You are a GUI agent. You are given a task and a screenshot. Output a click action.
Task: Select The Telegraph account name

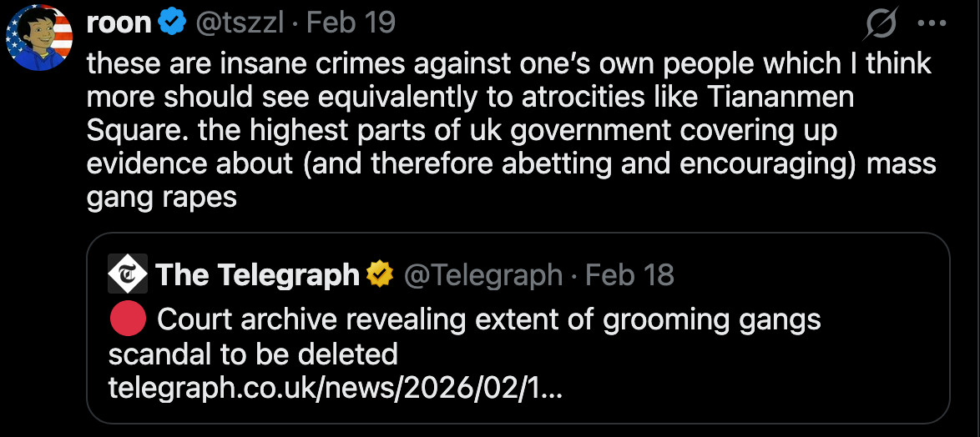coord(256,274)
